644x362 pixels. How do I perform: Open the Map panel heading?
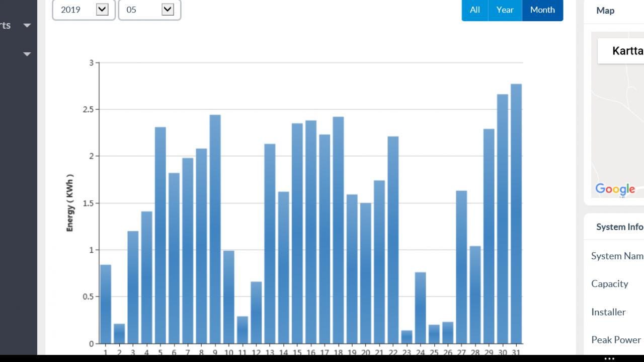point(605,11)
